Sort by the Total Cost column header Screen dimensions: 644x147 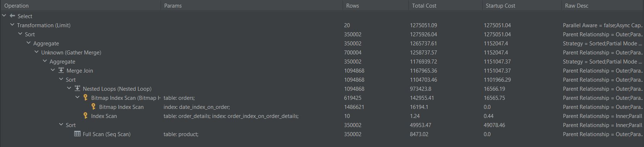(424, 6)
